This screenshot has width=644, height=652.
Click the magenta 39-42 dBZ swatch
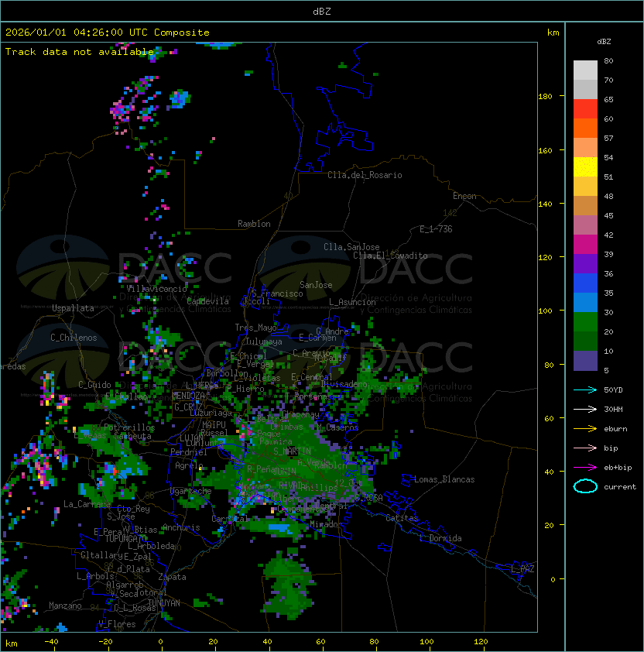click(585, 245)
